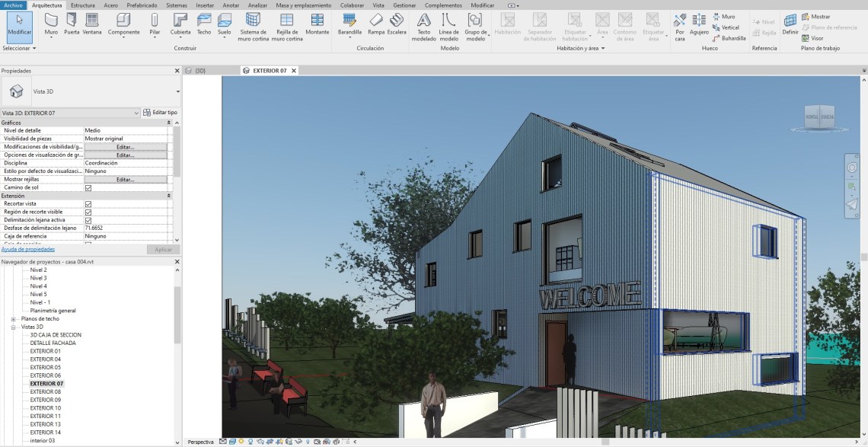Image resolution: width=868 pixels, height=447 pixels.
Task: Open the Vista 3D: EXTERIOR 07 dropdown
Action: coord(136,113)
